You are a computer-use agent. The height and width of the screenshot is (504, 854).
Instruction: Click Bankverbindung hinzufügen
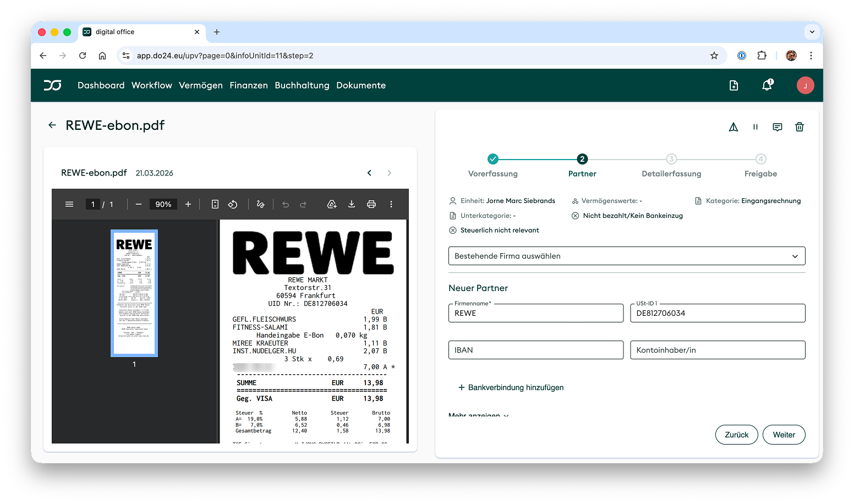[x=511, y=387]
